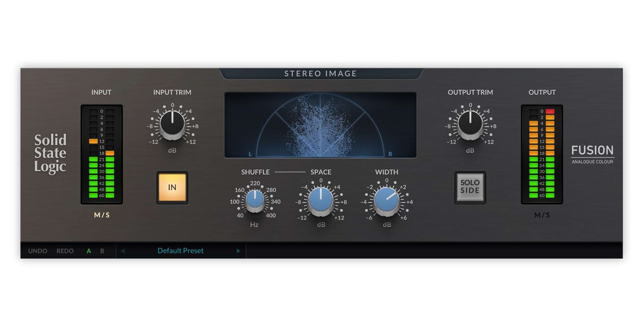The image size is (644, 327).
Task: Select previous preset with left arrow
Action: tap(123, 251)
